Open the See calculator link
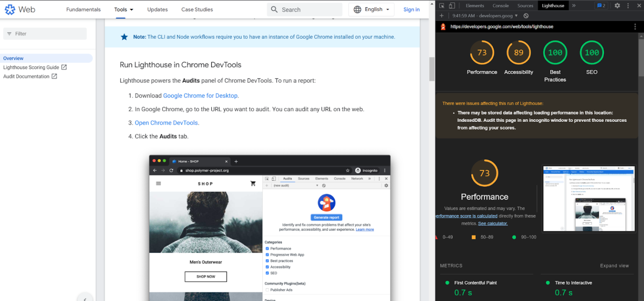 click(x=493, y=223)
